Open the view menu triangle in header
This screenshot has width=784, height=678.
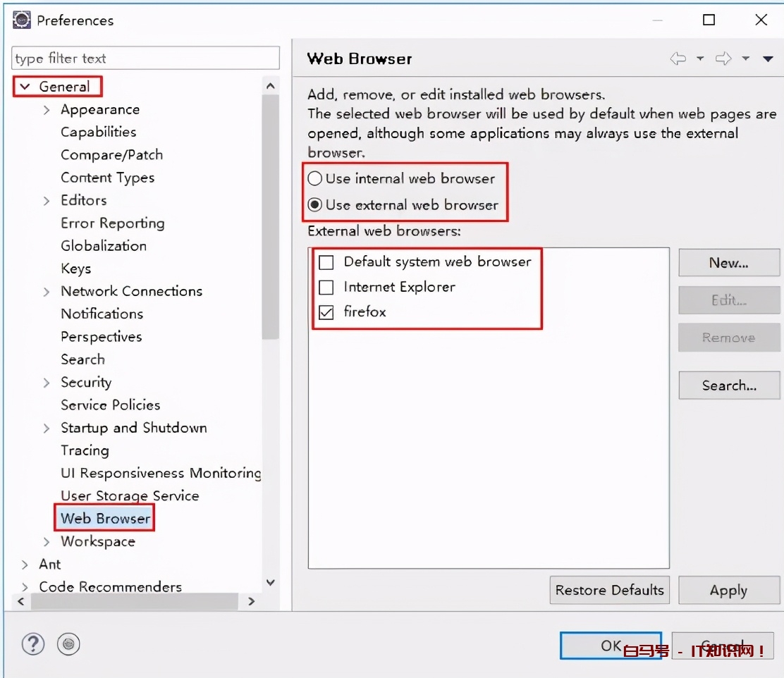coord(768,59)
